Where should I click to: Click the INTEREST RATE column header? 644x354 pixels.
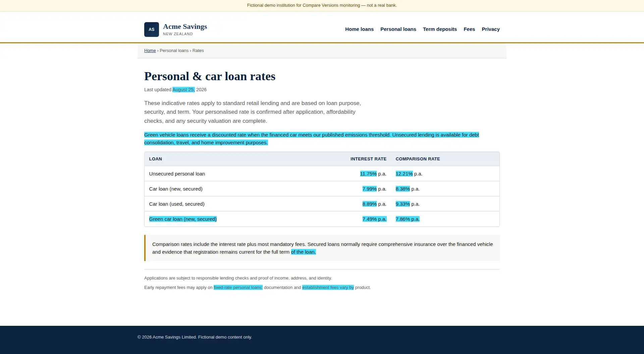click(368, 159)
